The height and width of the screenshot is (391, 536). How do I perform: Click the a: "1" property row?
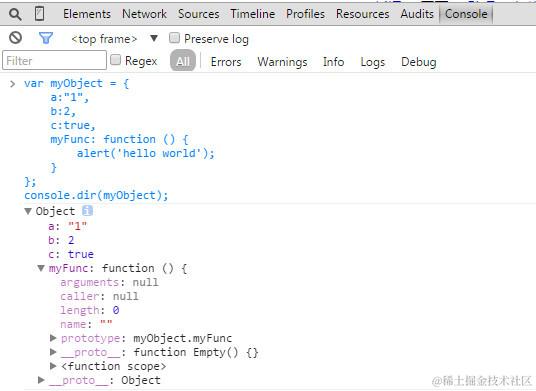pos(68,226)
